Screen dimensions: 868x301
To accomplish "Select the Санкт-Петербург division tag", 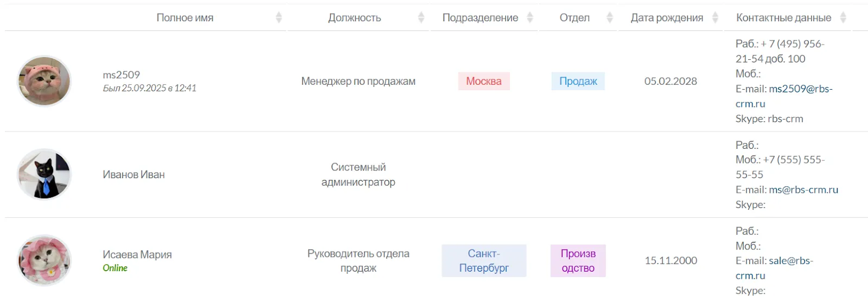I will pos(483,261).
